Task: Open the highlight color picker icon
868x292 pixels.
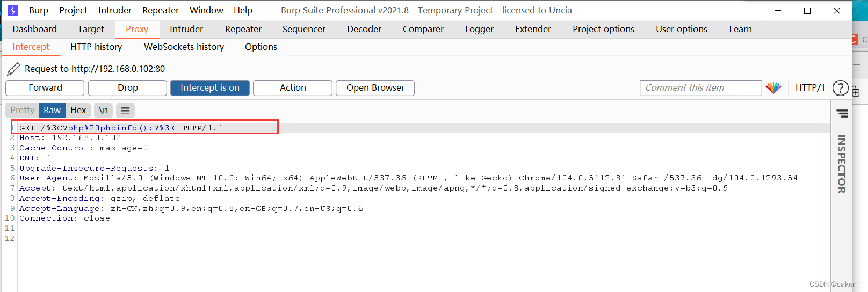Action: click(x=773, y=88)
